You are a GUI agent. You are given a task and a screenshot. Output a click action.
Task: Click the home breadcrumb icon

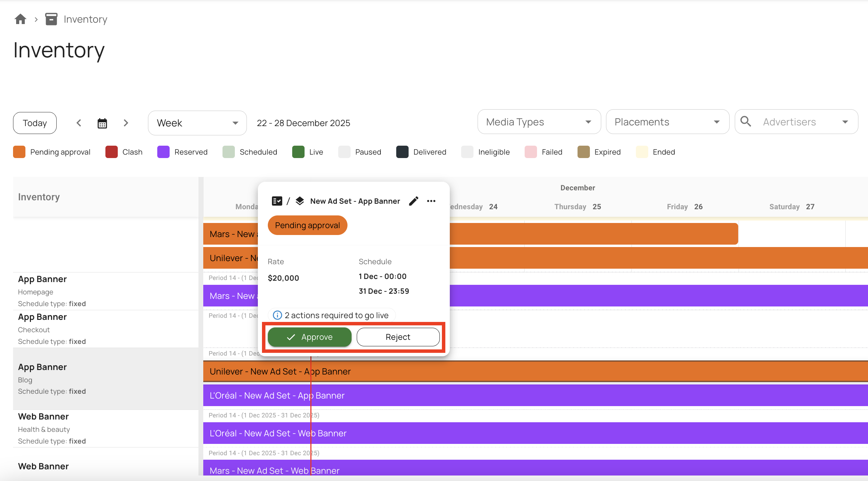tap(20, 19)
